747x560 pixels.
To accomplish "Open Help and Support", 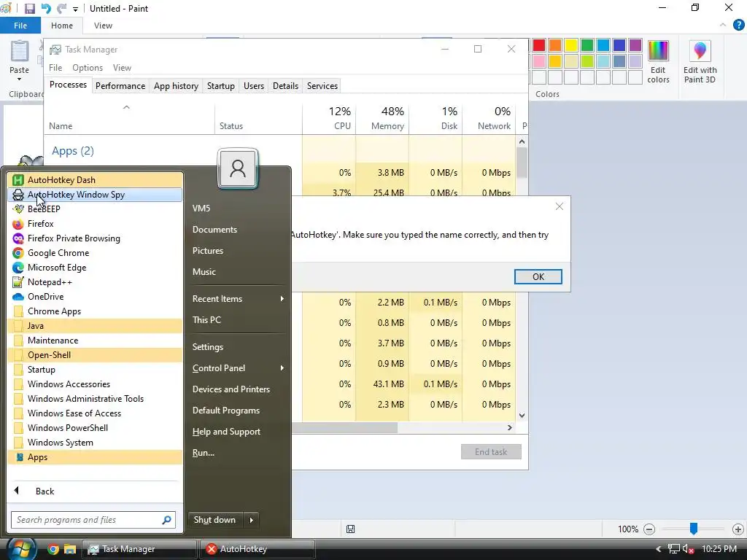I will (237, 432).
